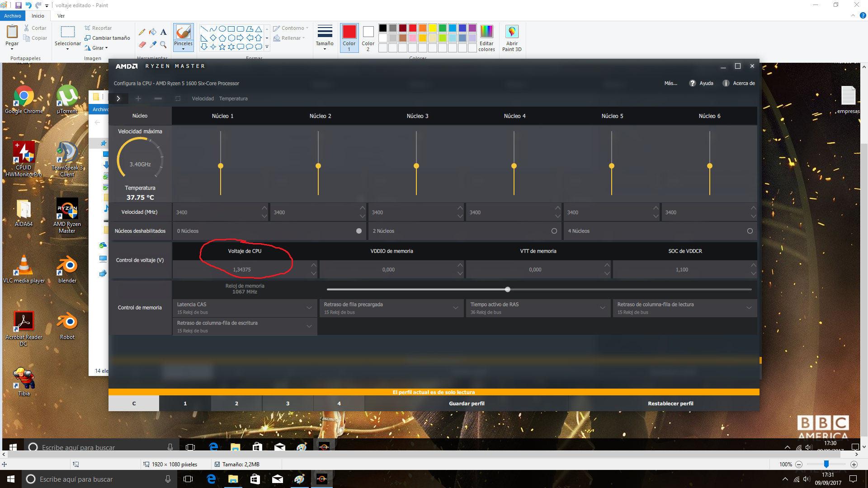The image size is (868, 488).
Task: Click the Acerca de info icon
Action: click(726, 83)
